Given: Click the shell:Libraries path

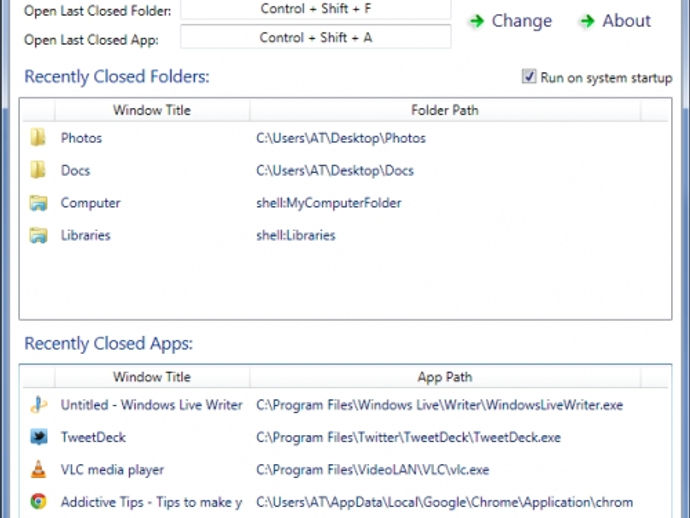Looking at the screenshot, I should point(296,235).
